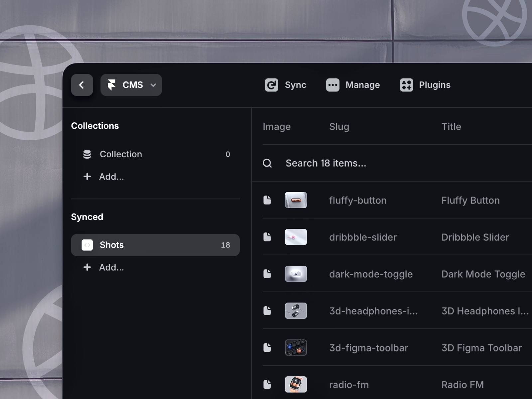Select the Collection entry showing zero items
This screenshot has height=399, width=532.
click(133, 154)
